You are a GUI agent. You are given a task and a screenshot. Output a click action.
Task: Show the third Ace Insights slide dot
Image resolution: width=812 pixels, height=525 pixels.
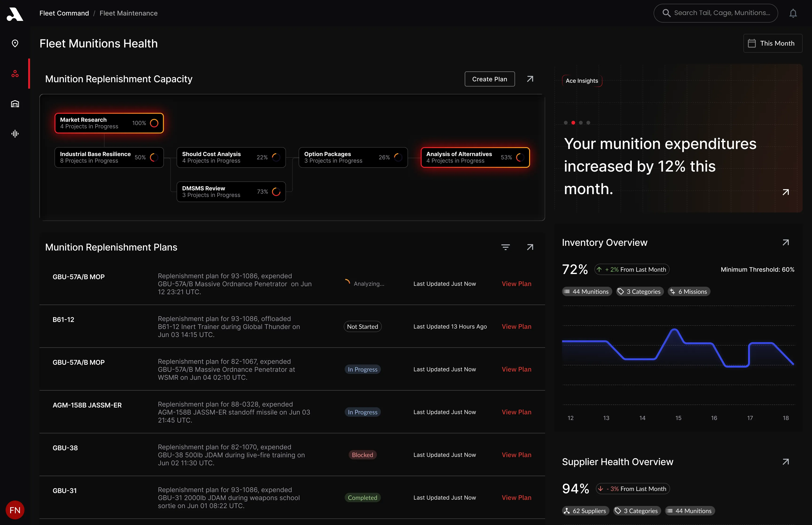click(x=581, y=123)
